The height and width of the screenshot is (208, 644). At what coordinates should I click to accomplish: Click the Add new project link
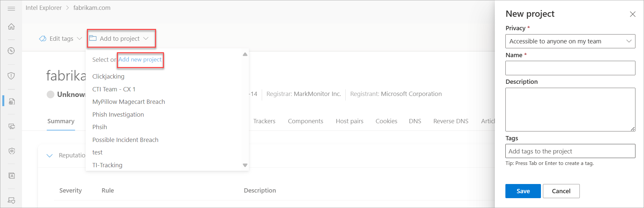[x=140, y=59]
